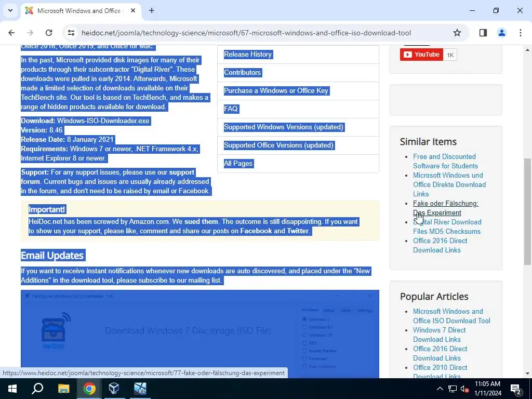The image size is (532, 399).
Task: Click the network tray icon
Action: [453, 389]
